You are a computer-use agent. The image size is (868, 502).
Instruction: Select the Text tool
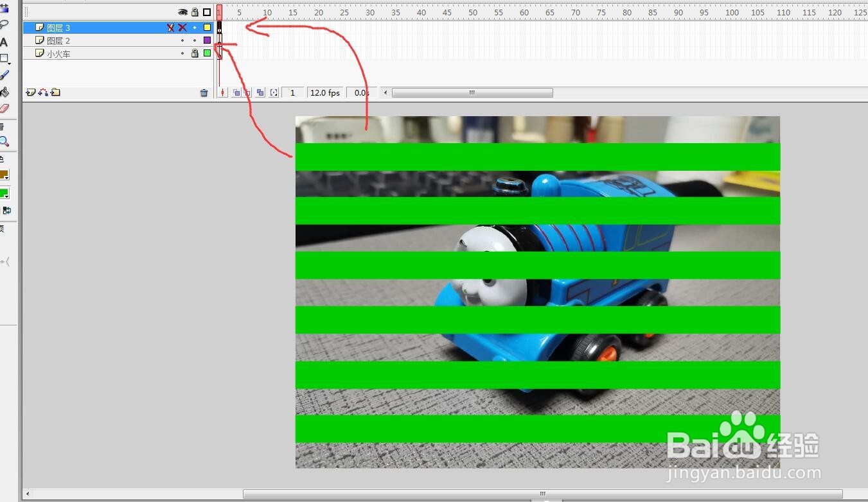click(x=3, y=42)
